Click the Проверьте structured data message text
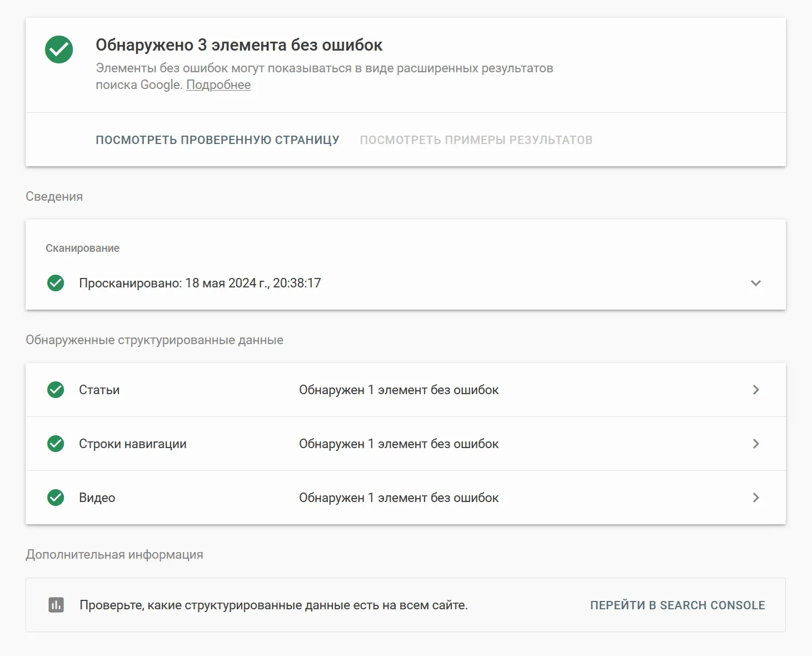The height and width of the screenshot is (656, 812). click(273, 605)
